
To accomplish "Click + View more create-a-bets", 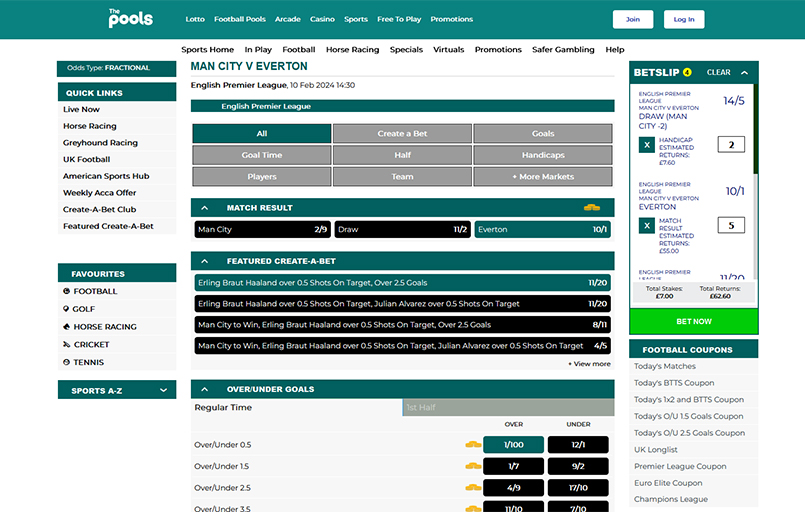I will tap(589, 364).
